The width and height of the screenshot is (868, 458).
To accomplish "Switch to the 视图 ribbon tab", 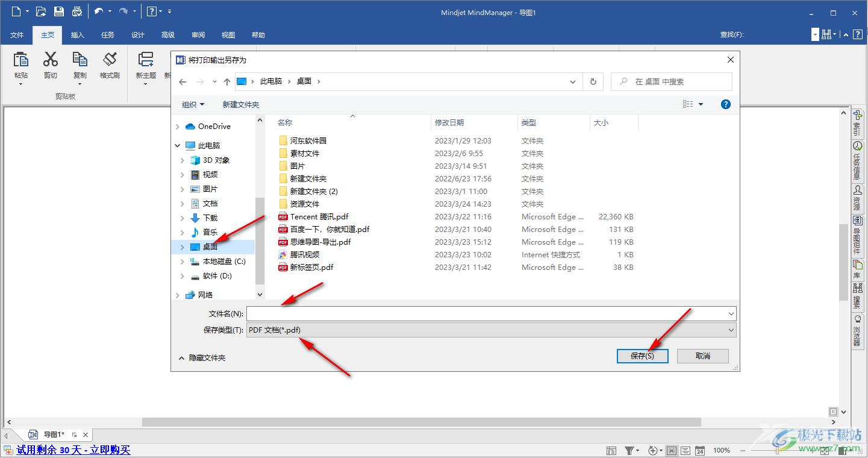I will point(228,35).
